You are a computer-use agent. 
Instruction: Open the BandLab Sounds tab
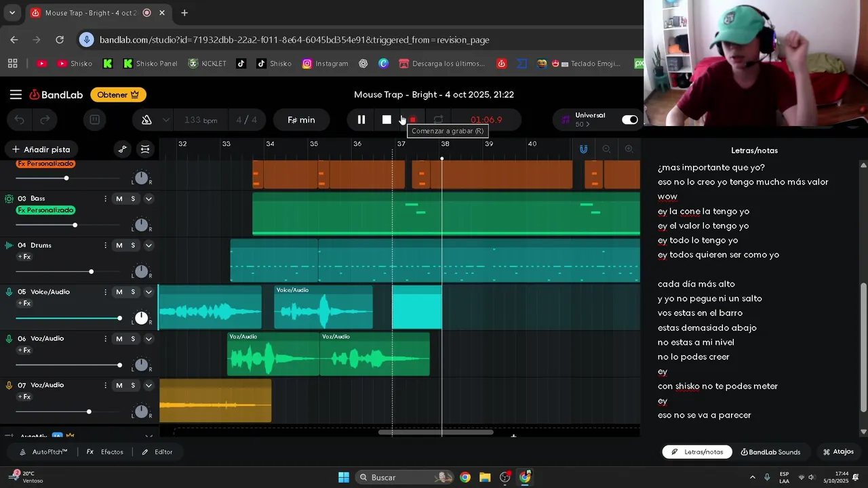coord(770,452)
